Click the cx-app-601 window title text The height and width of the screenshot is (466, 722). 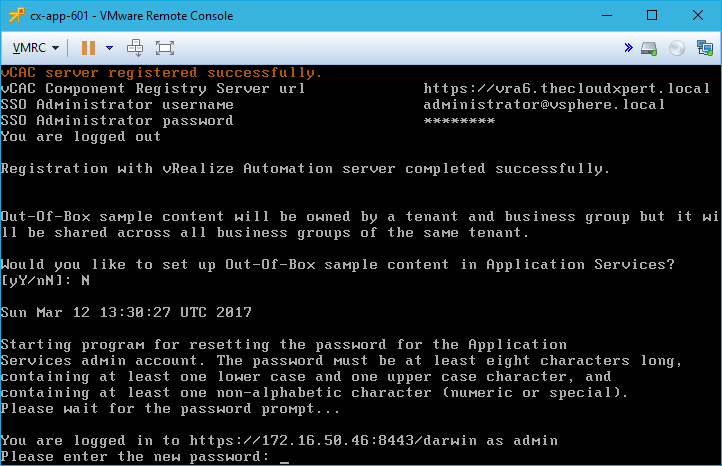131,15
